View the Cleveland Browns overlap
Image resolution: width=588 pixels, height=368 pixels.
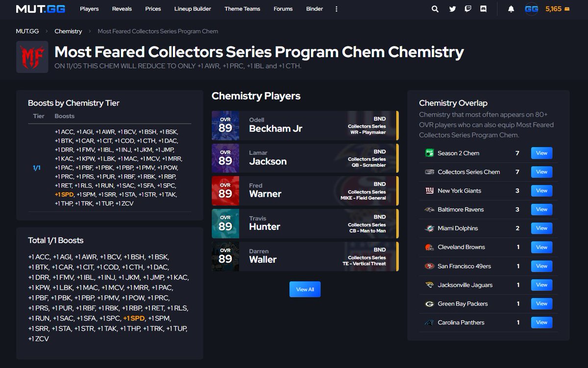pyautogui.click(x=541, y=247)
